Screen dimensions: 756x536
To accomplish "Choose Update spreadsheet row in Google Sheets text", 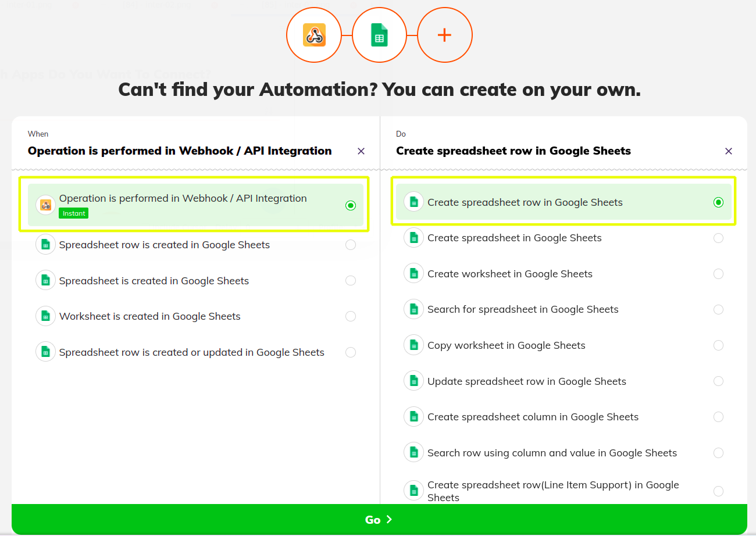I will coord(527,381).
